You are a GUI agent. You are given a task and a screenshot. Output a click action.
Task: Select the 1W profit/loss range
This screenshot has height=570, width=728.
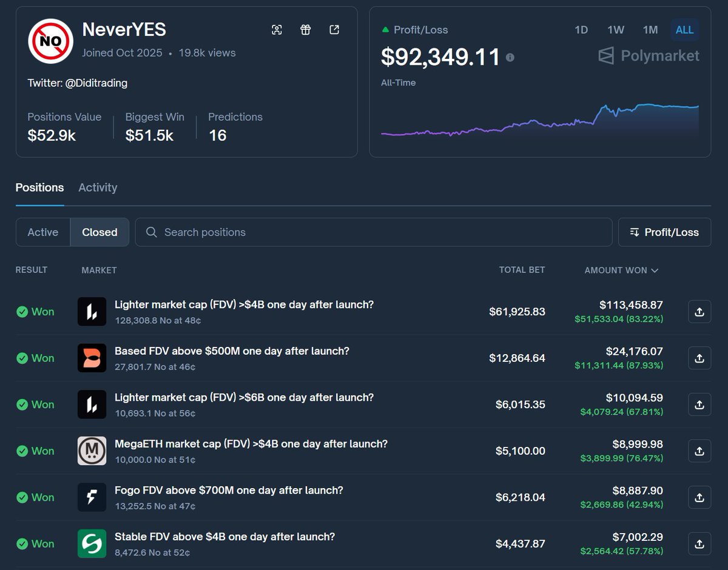pos(616,30)
